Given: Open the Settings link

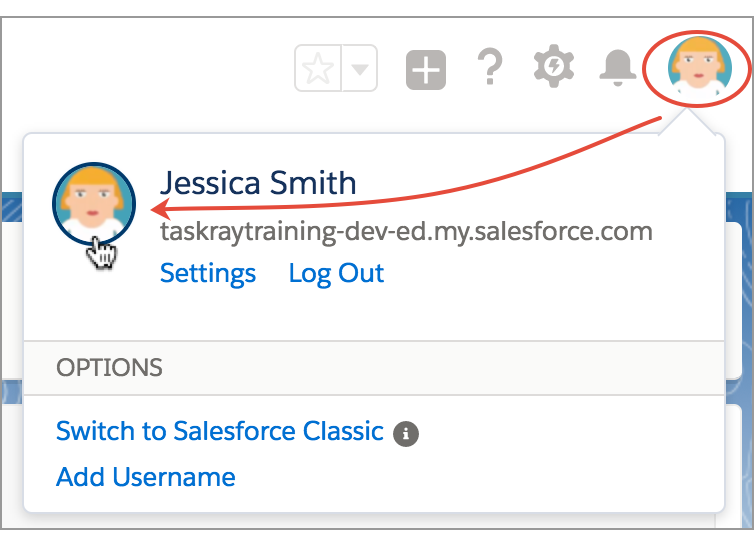Looking at the screenshot, I should click(208, 274).
